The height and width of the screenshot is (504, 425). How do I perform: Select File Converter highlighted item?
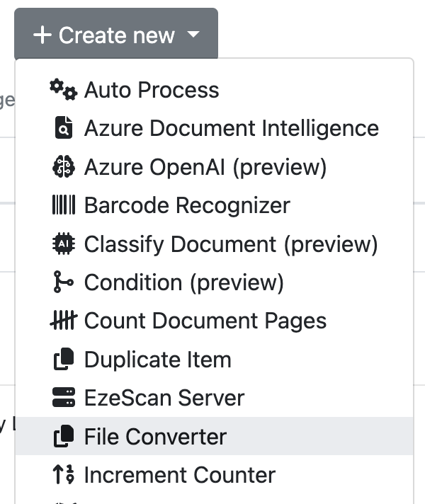click(x=155, y=436)
